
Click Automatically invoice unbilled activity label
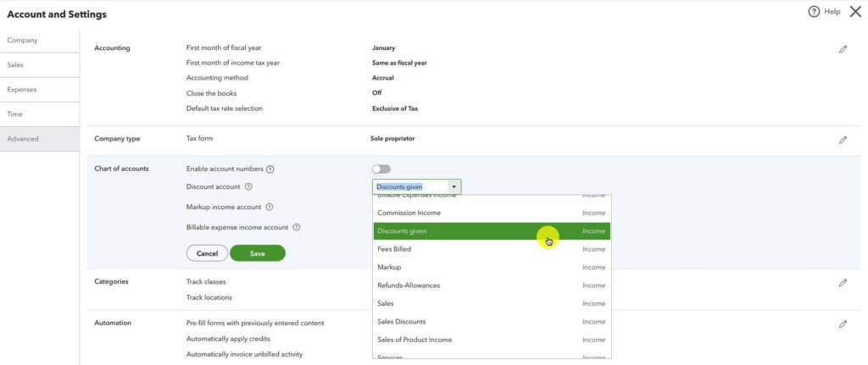pos(245,354)
